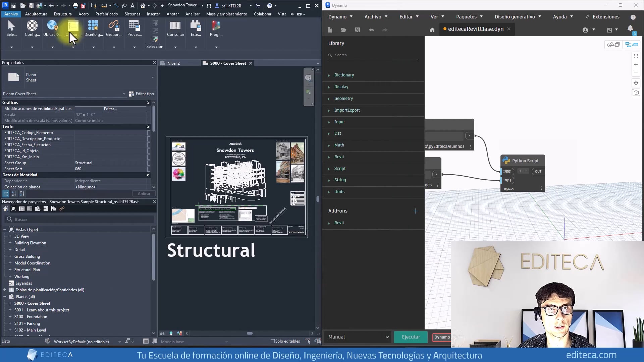
Task: Click the pan tool in Dynamo workspace
Action: pos(636,82)
